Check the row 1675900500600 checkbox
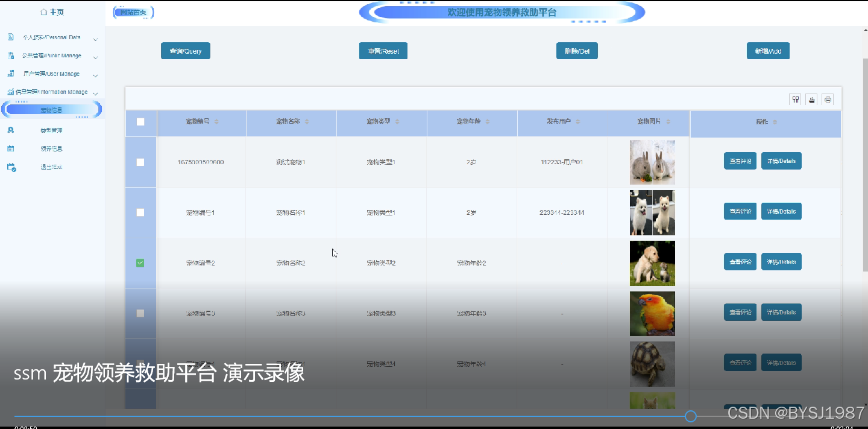 140,162
